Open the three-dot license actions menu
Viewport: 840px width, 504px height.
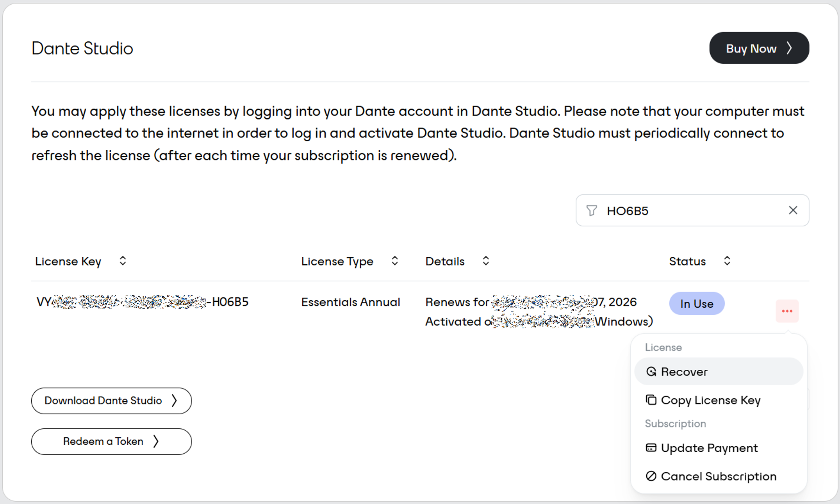coord(787,311)
